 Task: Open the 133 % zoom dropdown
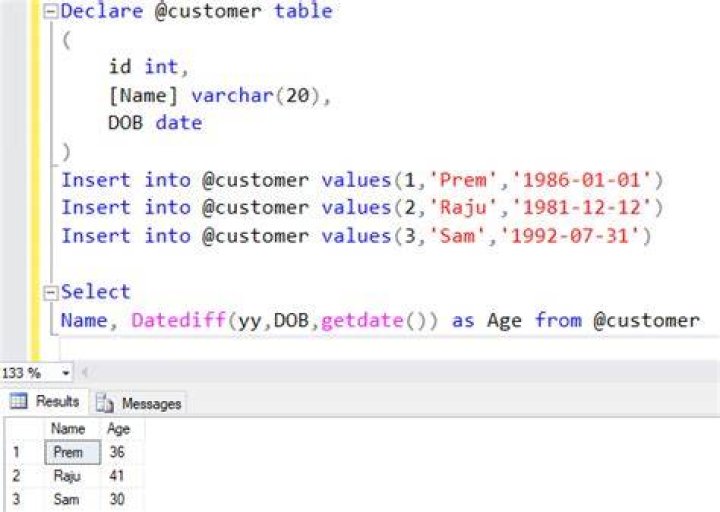66,373
